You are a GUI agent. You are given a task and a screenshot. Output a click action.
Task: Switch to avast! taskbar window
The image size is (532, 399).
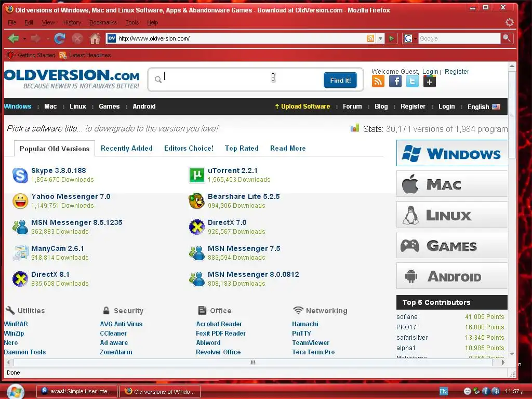(77, 392)
